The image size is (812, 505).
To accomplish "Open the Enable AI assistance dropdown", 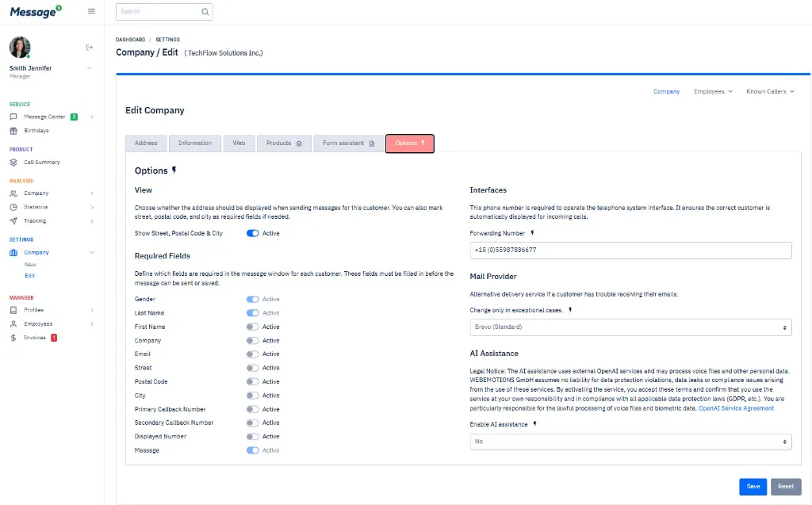I will (x=630, y=442).
